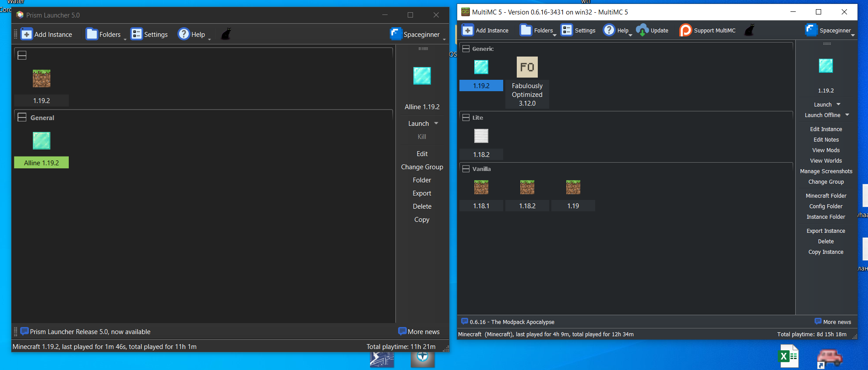The image size is (868, 370).
Task: Click the black cat icon in Prism Launcher
Action: (x=226, y=34)
